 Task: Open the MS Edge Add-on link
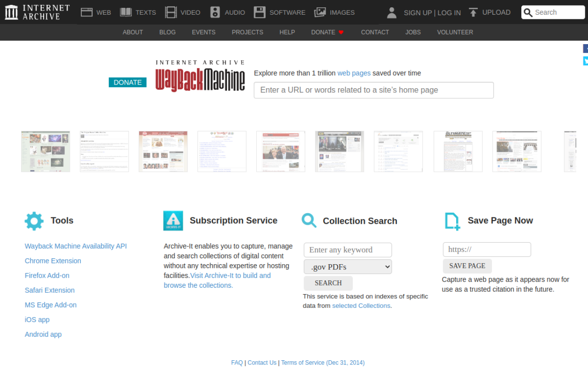(51, 305)
